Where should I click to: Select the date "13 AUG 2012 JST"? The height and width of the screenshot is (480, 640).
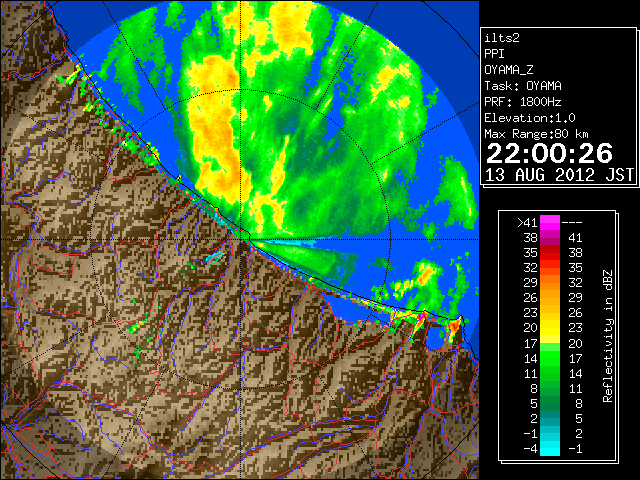(559, 175)
